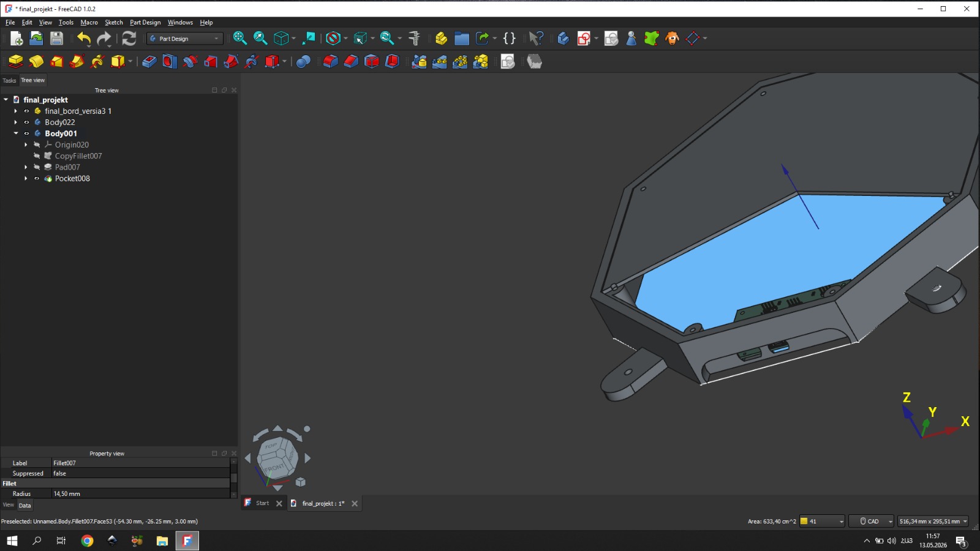Undo the last action
980x551 pixels.
[84, 39]
